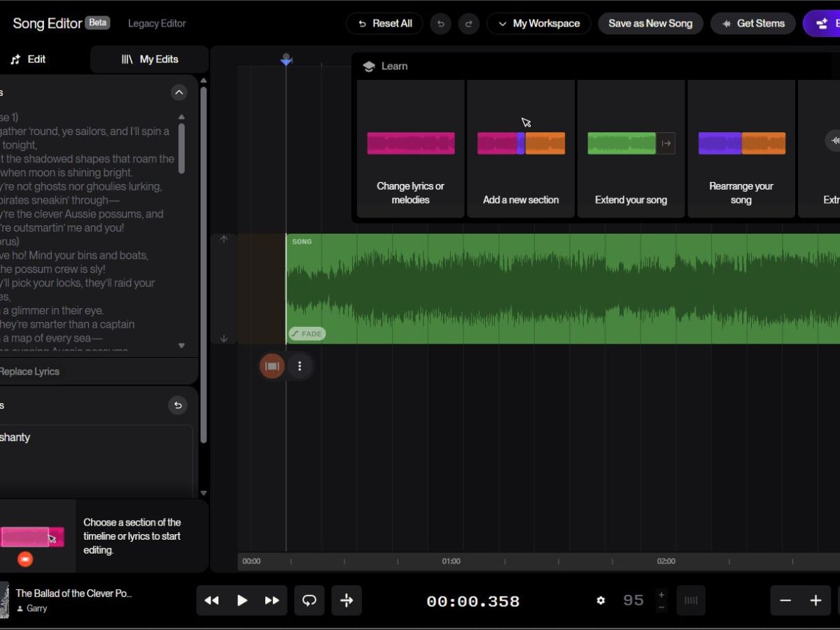Viewport: 840px width, 630px height.
Task: Open the My Workspace dropdown
Action: tap(539, 23)
